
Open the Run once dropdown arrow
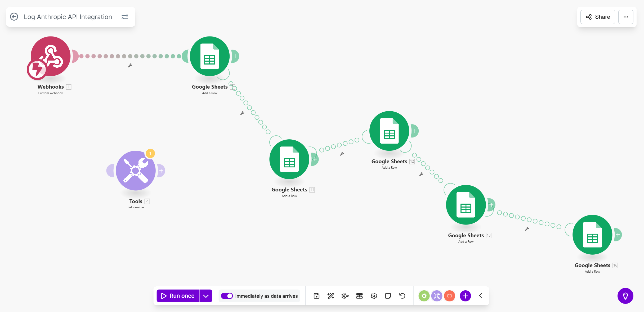pos(205,296)
